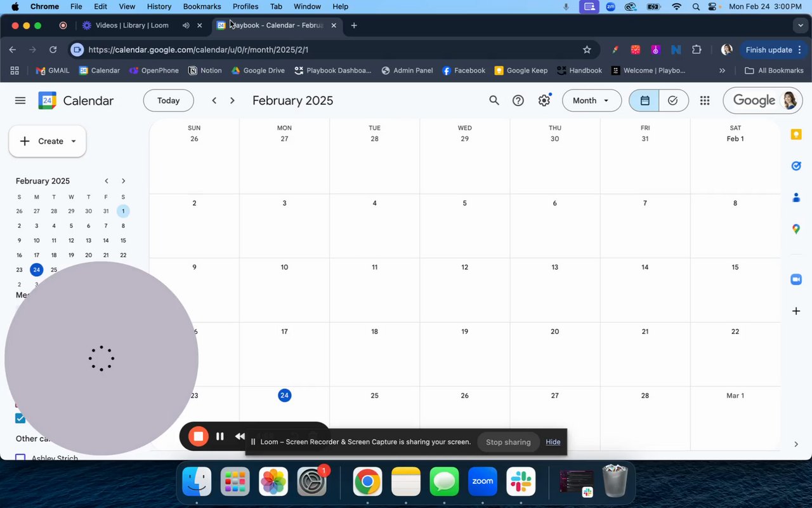The height and width of the screenshot is (508, 812).
Task: Open Photos app from the dock
Action: 273,482
